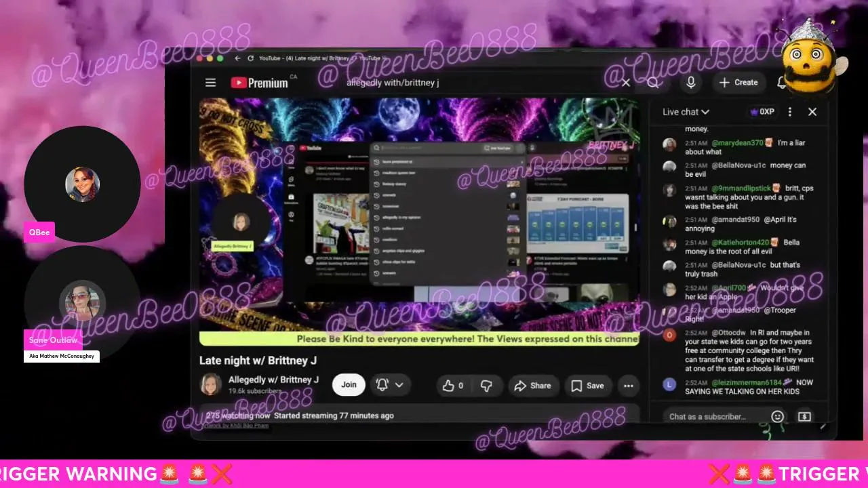This screenshot has width=868, height=488.
Task: Click @9mmandlipstick's chat avatar
Action: coord(669,190)
